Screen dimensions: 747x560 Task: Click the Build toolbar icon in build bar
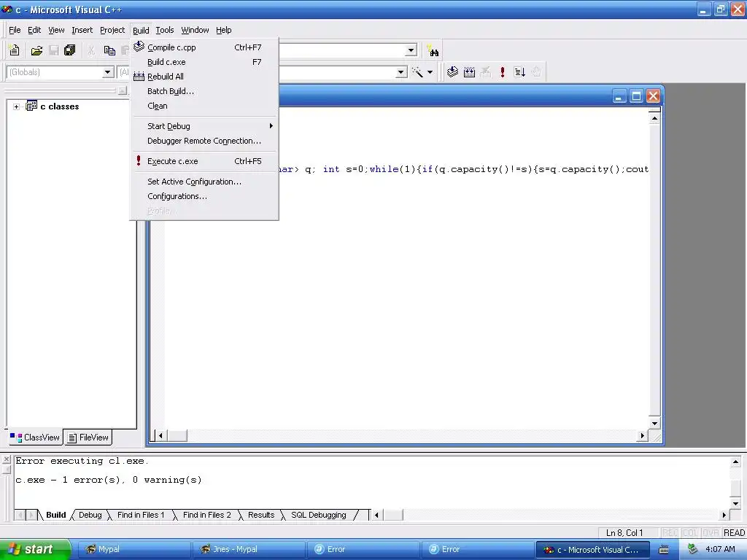coord(469,72)
